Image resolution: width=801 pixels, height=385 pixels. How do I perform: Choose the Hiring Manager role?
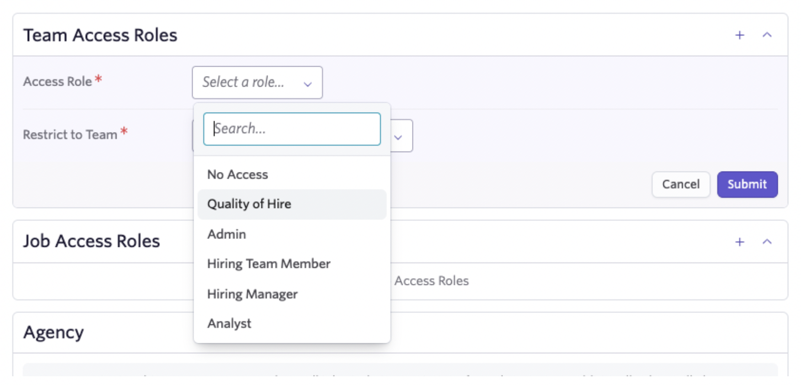pos(292,294)
